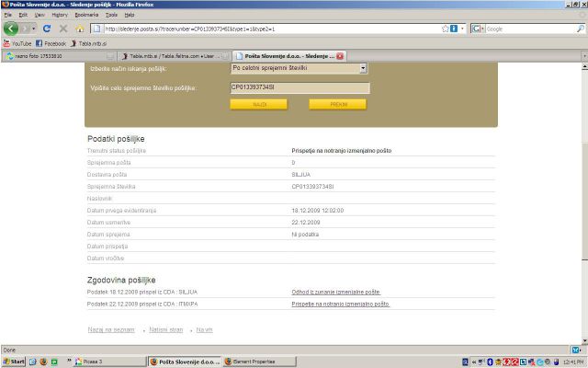The width and height of the screenshot is (588, 368).
Task: Go to the Home page icon
Action: [x=80, y=29]
